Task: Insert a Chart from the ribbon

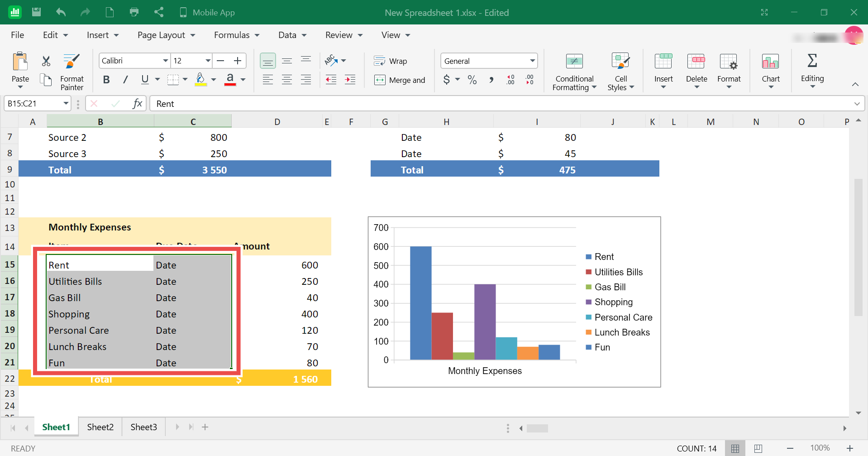Action: (x=771, y=72)
